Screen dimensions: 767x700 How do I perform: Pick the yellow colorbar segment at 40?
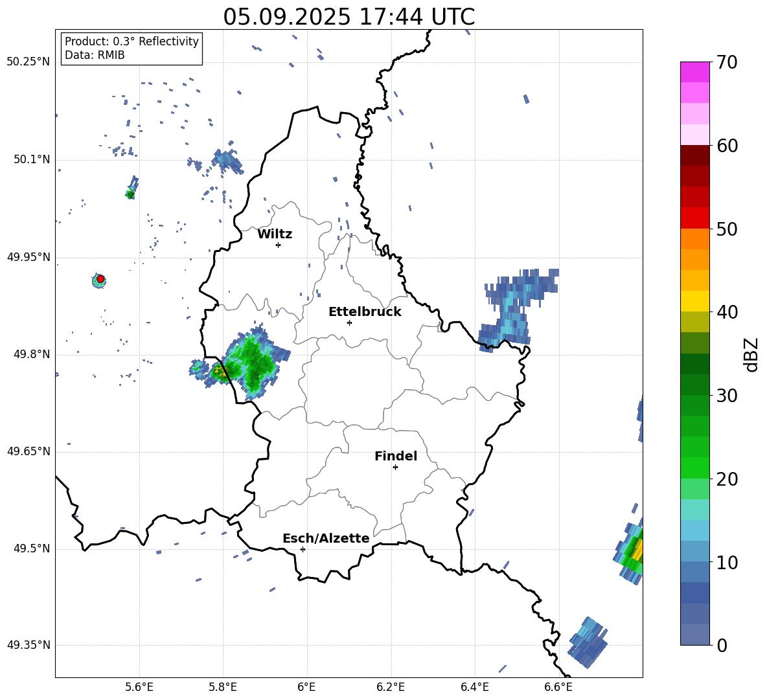(694, 301)
